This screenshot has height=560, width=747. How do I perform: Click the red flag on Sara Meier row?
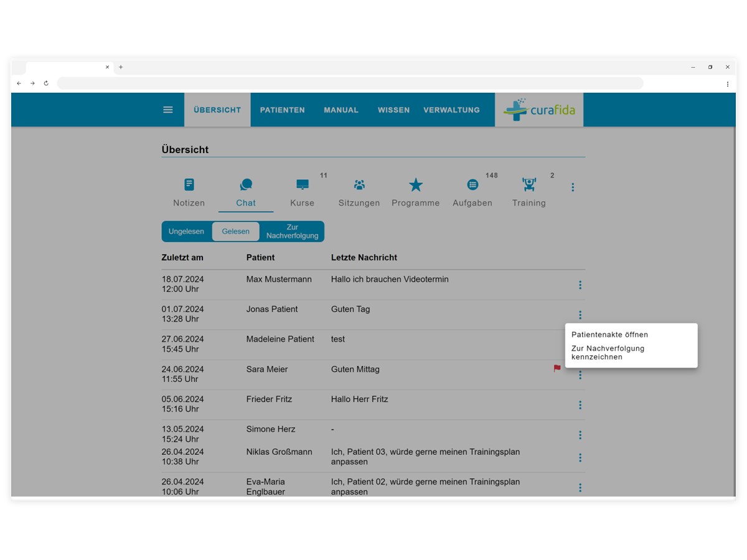point(557,368)
